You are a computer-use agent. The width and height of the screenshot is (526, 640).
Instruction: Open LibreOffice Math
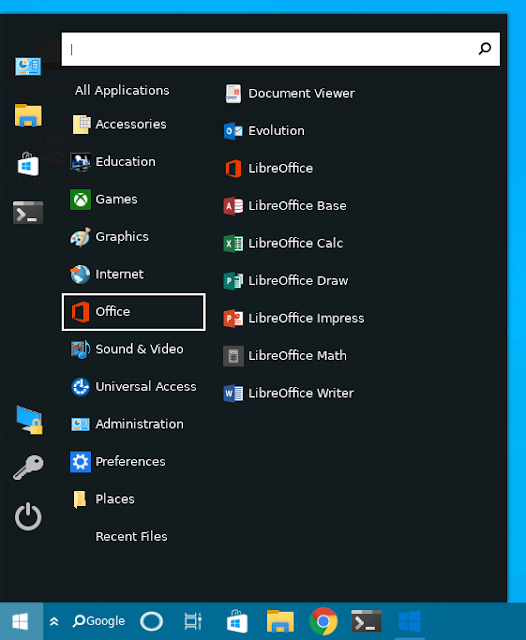coord(285,356)
